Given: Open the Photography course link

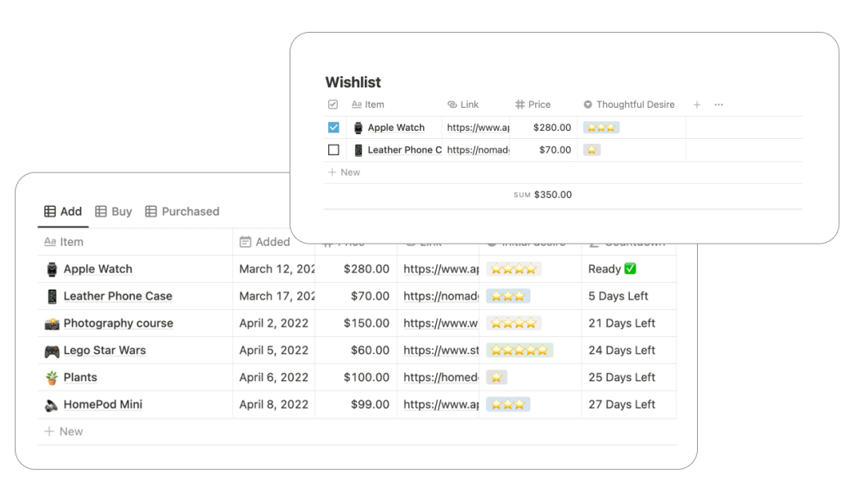Looking at the screenshot, I should tap(441, 323).
